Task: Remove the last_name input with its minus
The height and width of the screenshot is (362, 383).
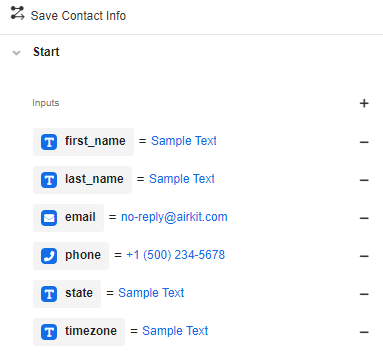Action: [x=364, y=180]
